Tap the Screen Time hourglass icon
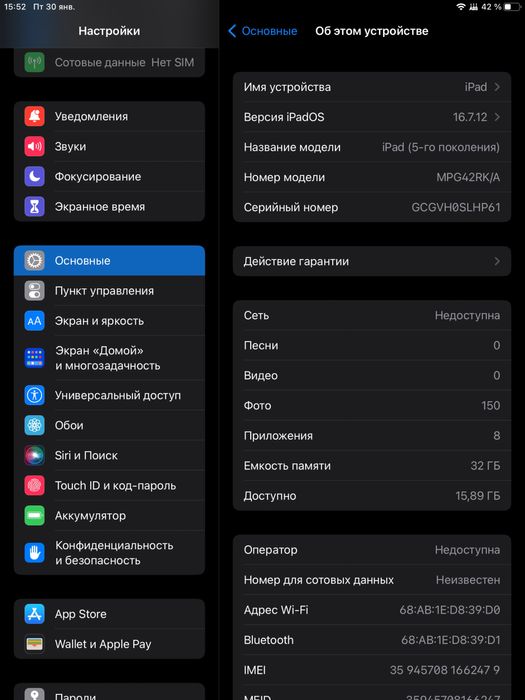The image size is (525, 700). [x=34, y=207]
